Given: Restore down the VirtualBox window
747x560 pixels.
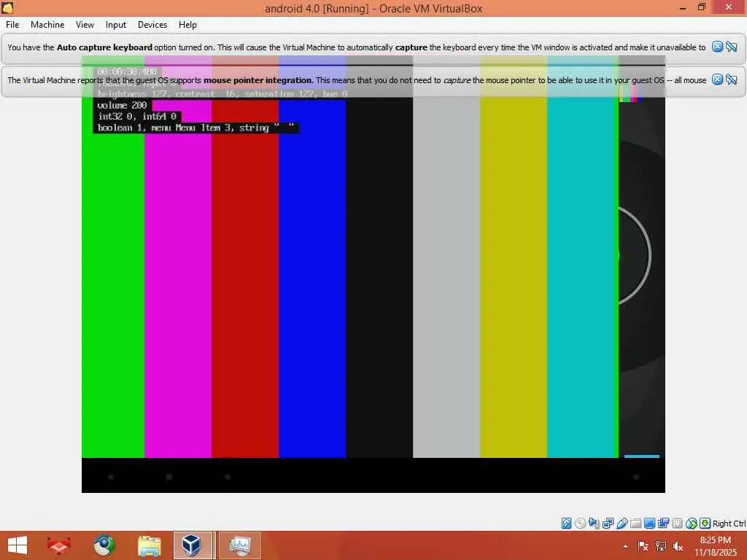Looking at the screenshot, I should (x=701, y=7).
